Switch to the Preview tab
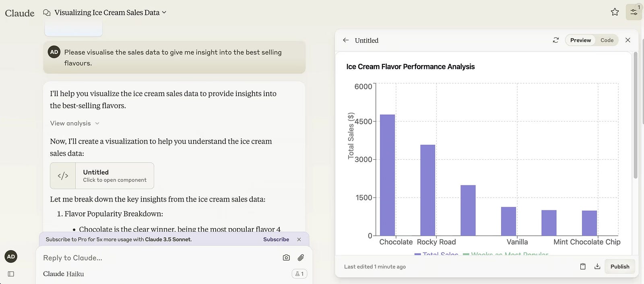This screenshot has height=284, width=644. pyautogui.click(x=580, y=40)
